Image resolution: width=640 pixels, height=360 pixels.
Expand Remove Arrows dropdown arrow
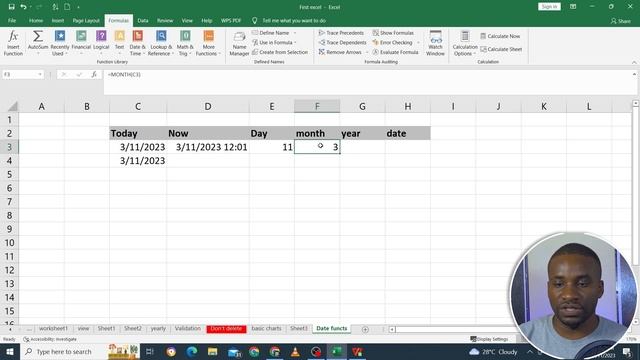coord(367,52)
